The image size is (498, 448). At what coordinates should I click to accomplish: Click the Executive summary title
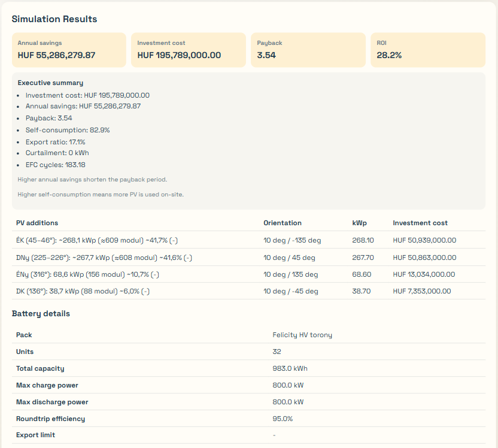(x=50, y=83)
